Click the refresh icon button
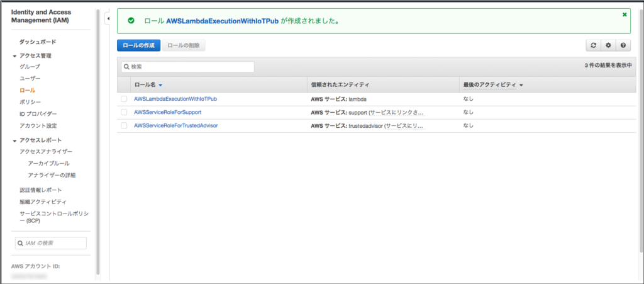This screenshot has width=644, height=284. (592, 45)
